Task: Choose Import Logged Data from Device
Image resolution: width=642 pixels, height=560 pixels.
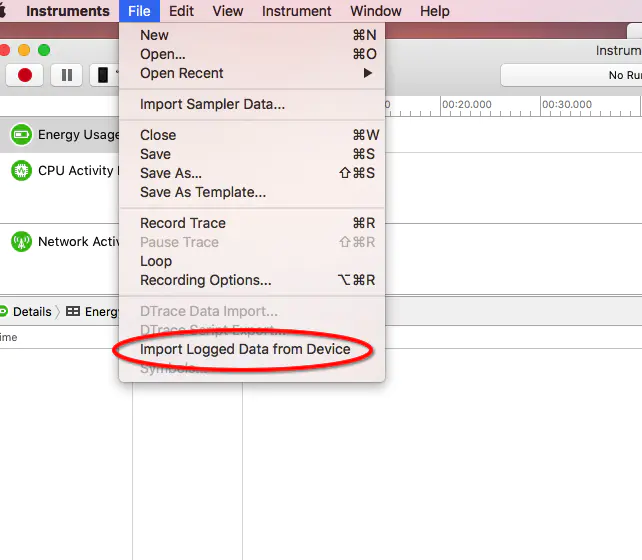Action: click(252, 349)
